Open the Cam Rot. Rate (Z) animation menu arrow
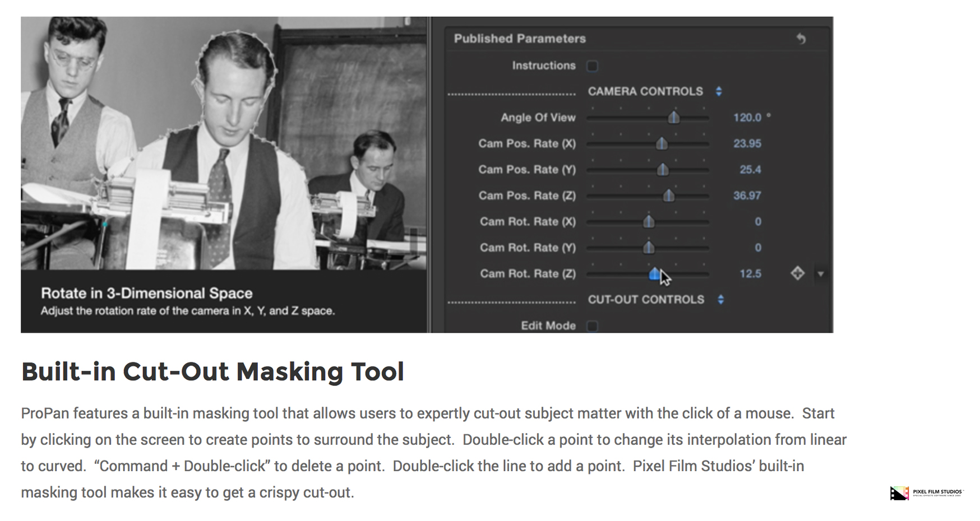Viewport: 980px width, 521px height. point(821,274)
